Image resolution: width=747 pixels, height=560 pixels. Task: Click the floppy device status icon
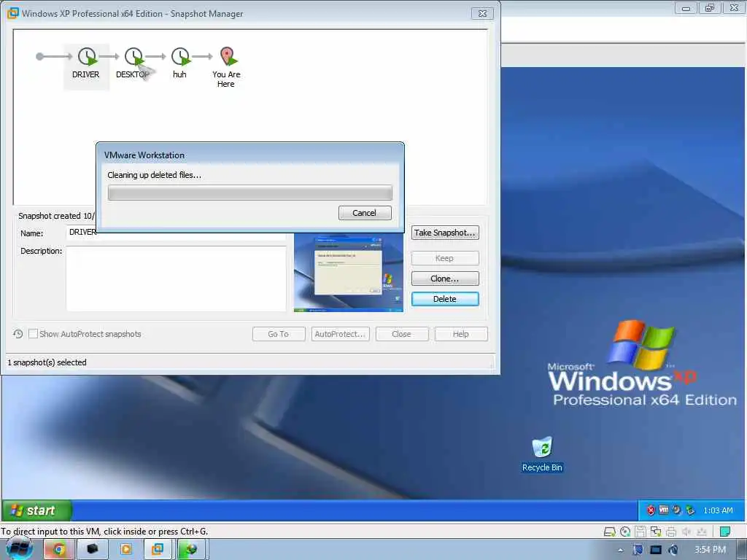(x=640, y=532)
